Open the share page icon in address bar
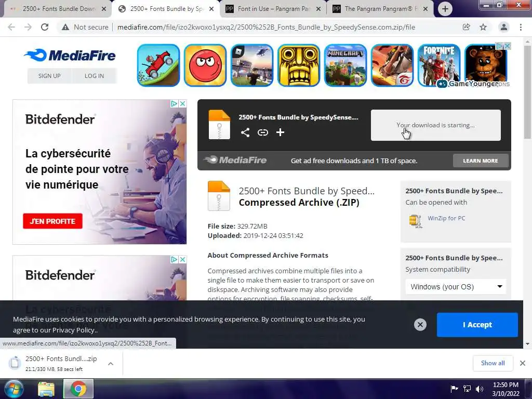Screen dimensions: 532x399 [x=466, y=27]
